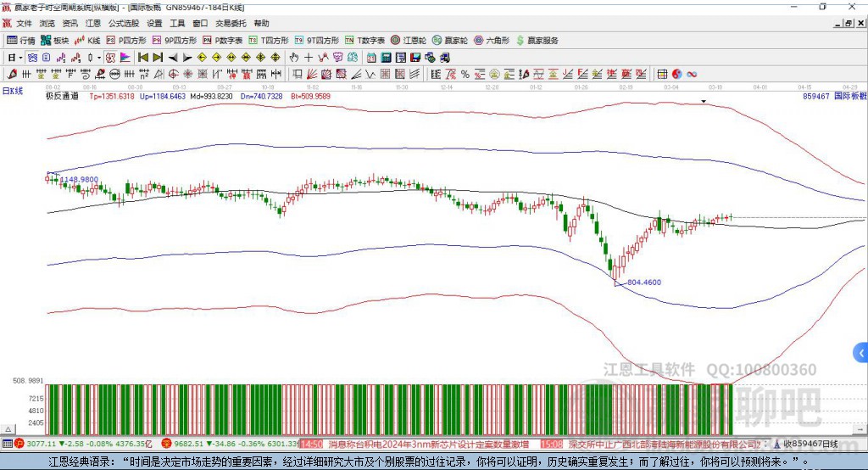This screenshot has height=470, width=868.
Task: Open the 行情 market quotes view
Action: pyautogui.click(x=21, y=41)
